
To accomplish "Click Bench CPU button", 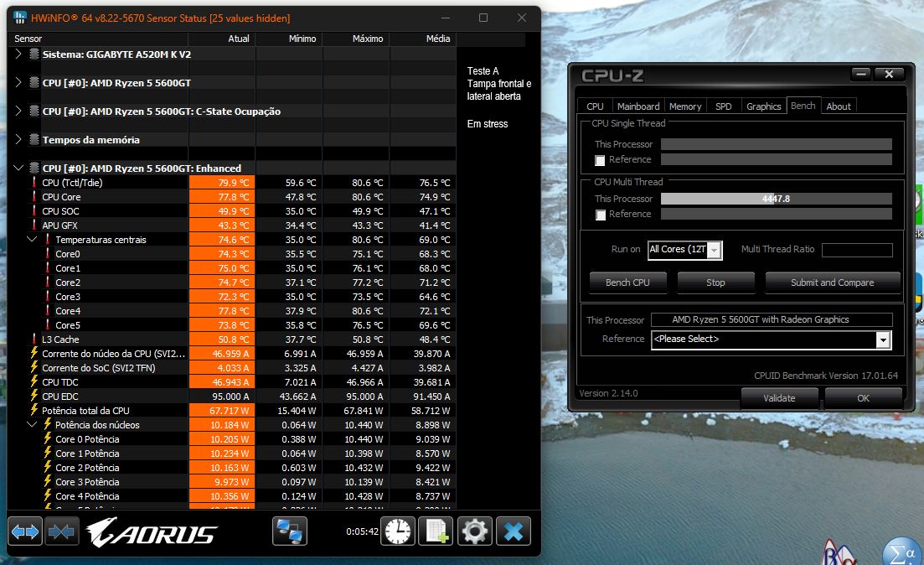I will (627, 282).
